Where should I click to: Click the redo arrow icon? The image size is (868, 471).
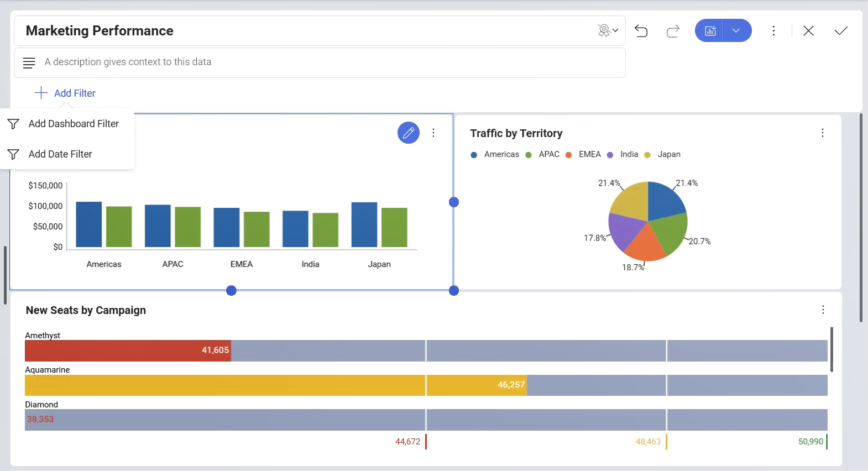(x=673, y=31)
